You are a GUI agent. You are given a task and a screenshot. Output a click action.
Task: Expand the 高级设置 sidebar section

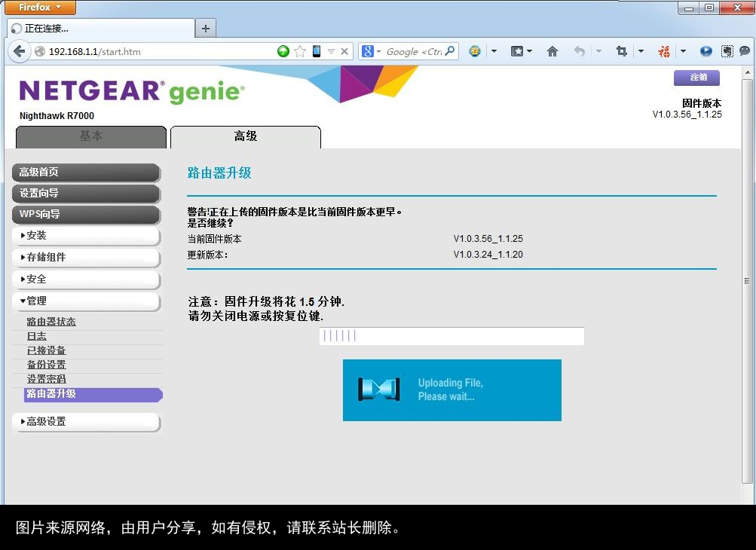pyautogui.click(x=44, y=422)
